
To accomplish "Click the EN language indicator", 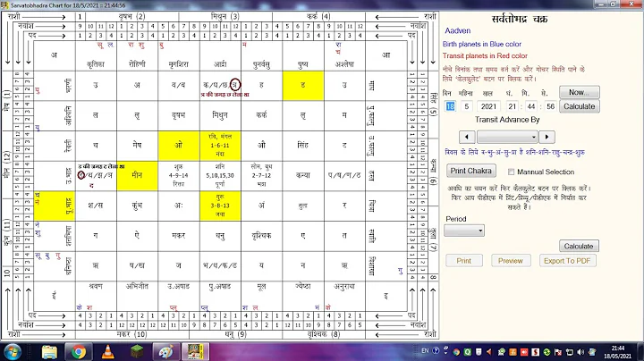I will 425,351.
